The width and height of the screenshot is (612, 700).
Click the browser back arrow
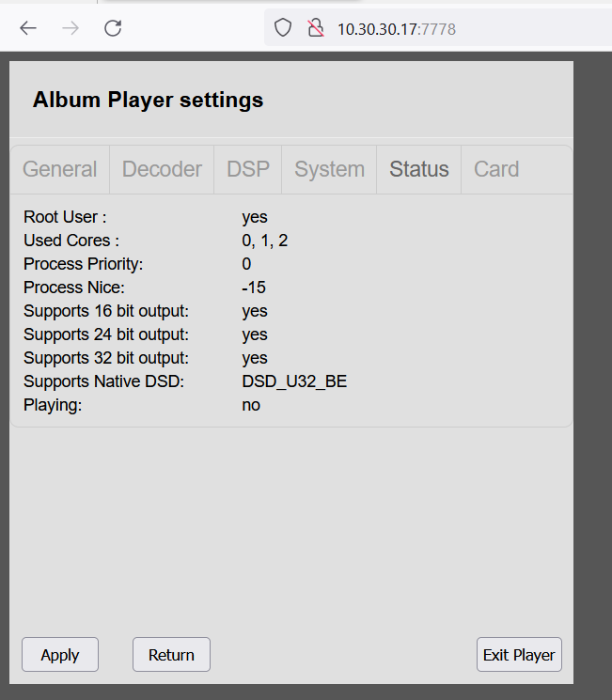pos(28,28)
